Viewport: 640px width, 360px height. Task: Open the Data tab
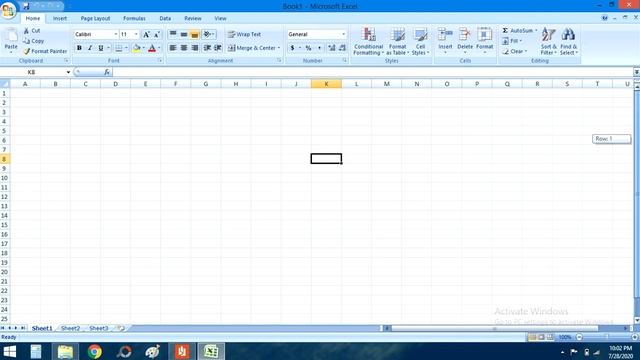click(x=165, y=18)
